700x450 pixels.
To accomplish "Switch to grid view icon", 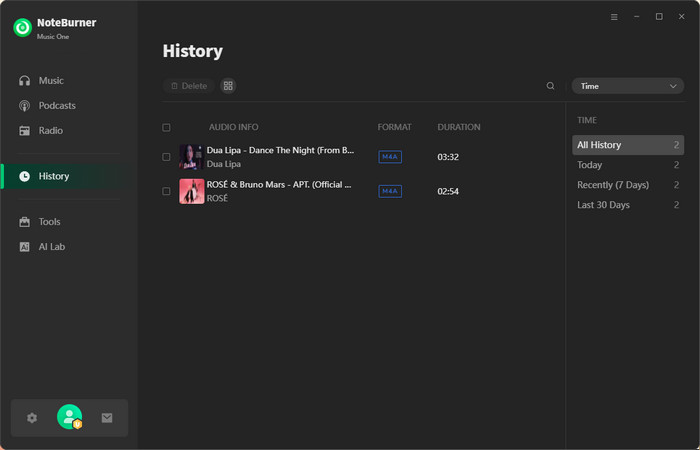I will point(228,86).
